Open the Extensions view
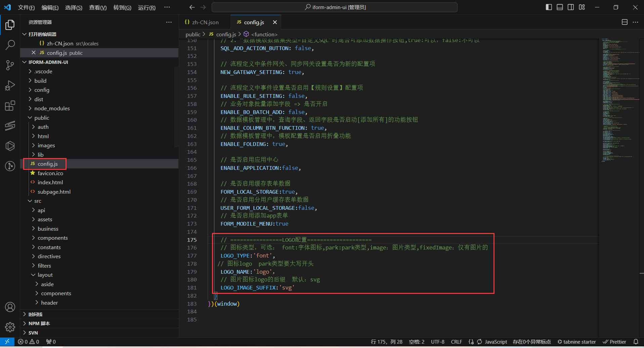The height and width of the screenshot is (348, 644). 10,106
